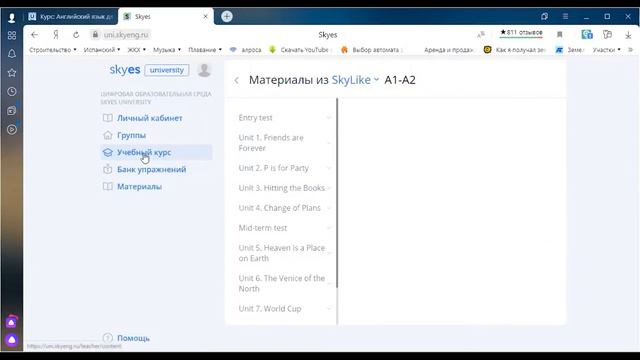Image resolution: width=640 pixels, height=360 pixels.
Task: Open the user profile avatar
Action: pyautogui.click(x=204, y=70)
